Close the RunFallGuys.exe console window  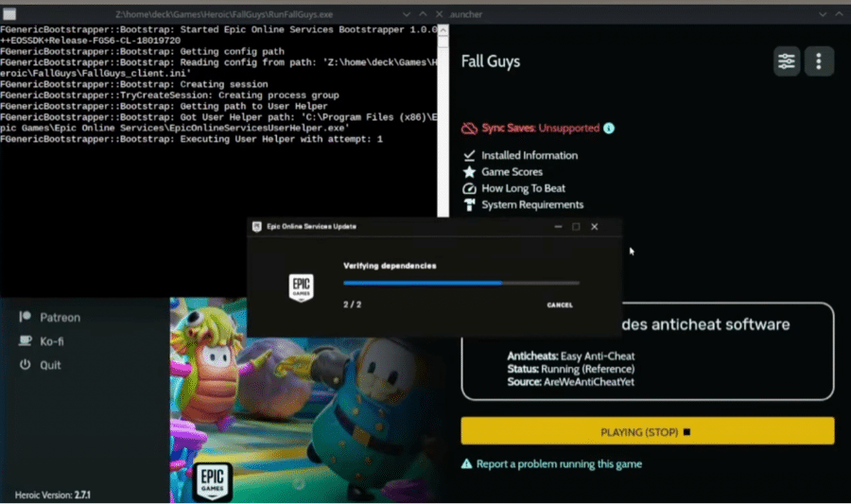[x=439, y=14]
